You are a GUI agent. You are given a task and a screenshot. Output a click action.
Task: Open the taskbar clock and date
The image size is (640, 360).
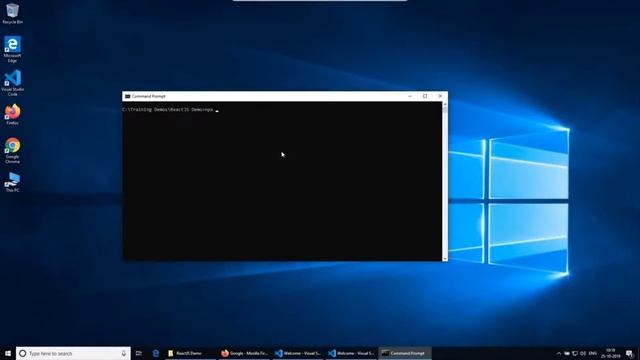(610, 353)
